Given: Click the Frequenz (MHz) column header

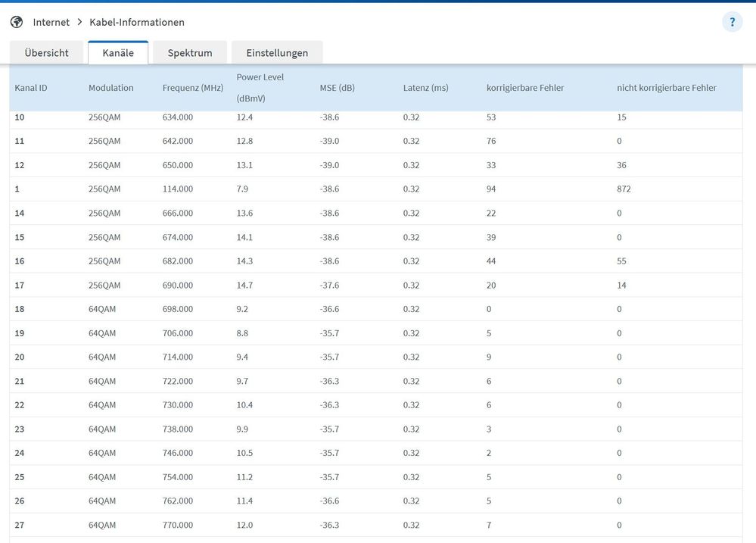Looking at the screenshot, I should tap(193, 88).
